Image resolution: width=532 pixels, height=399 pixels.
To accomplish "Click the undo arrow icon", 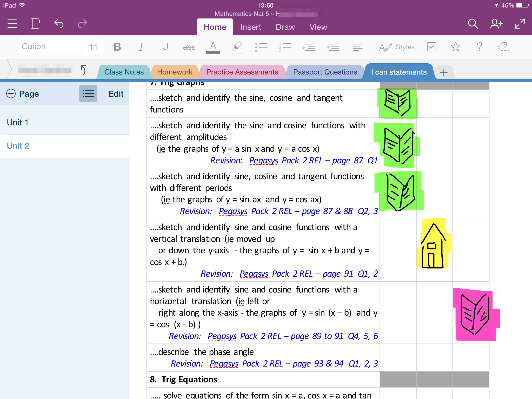I will click(59, 24).
